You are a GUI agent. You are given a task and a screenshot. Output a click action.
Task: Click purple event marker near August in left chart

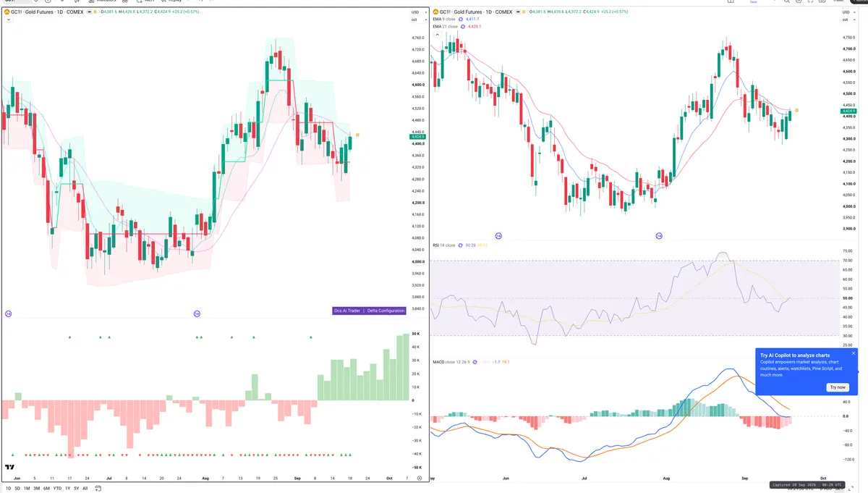point(197,313)
